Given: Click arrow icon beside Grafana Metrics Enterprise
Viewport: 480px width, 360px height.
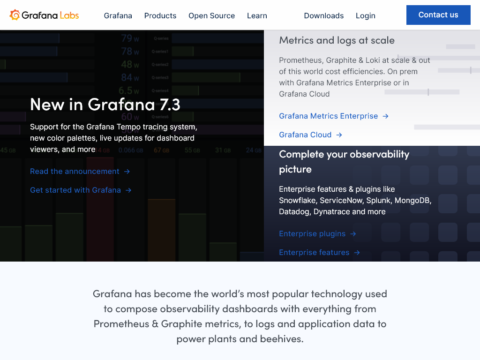Looking at the screenshot, I should click(x=385, y=116).
